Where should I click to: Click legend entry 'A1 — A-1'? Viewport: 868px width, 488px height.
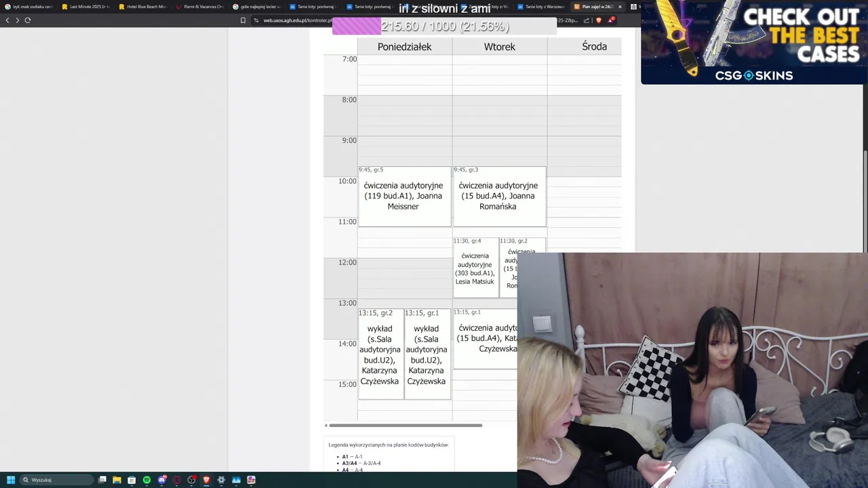pos(352,457)
